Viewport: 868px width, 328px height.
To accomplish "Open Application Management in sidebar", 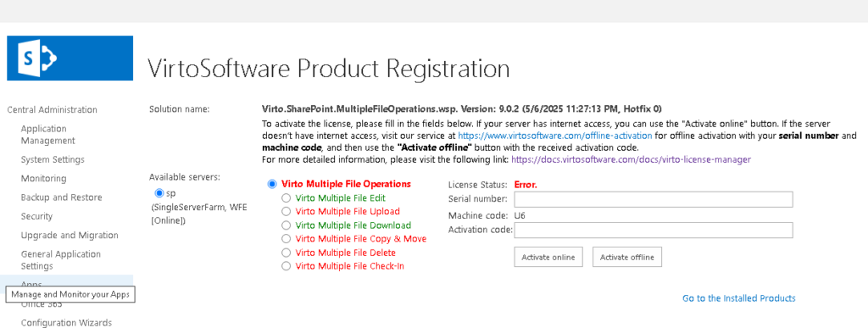I will coord(48,135).
